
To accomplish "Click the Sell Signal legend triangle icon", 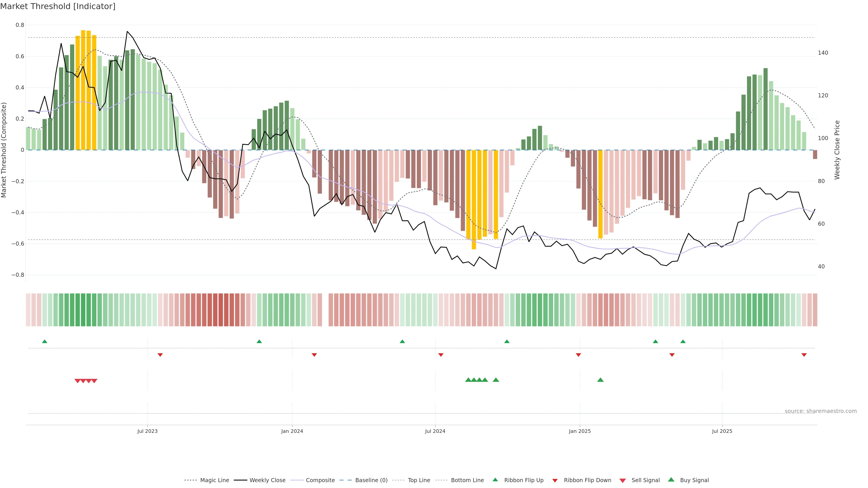I will (622, 481).
